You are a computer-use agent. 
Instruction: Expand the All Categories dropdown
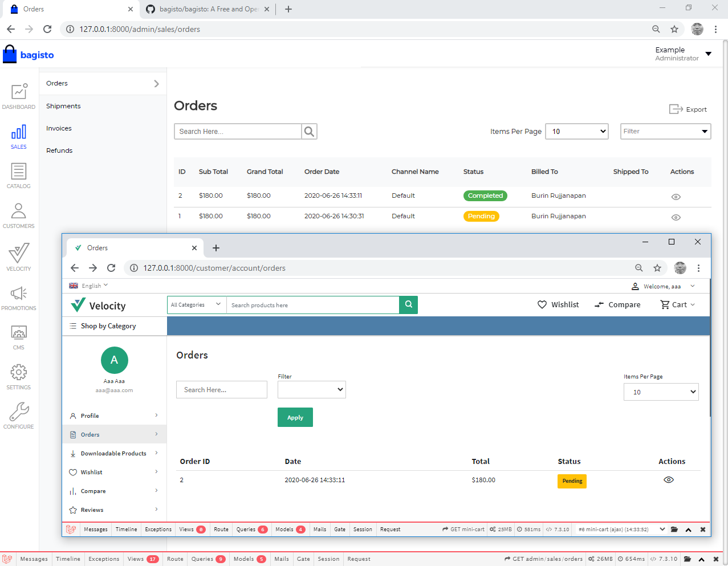pos(196,305)
